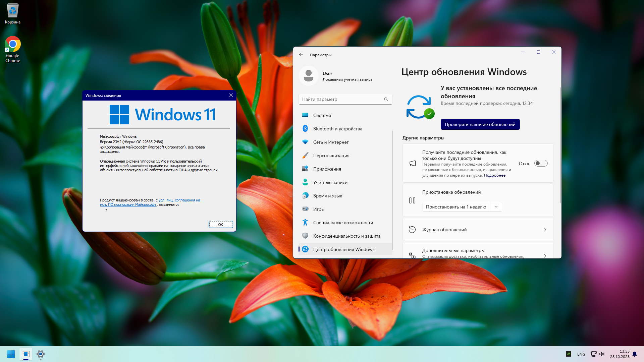Image resolution: width=644 pixels, height=362 pixels.
Task: Open the Microsoft license terms link
Action: click(179, 200)
